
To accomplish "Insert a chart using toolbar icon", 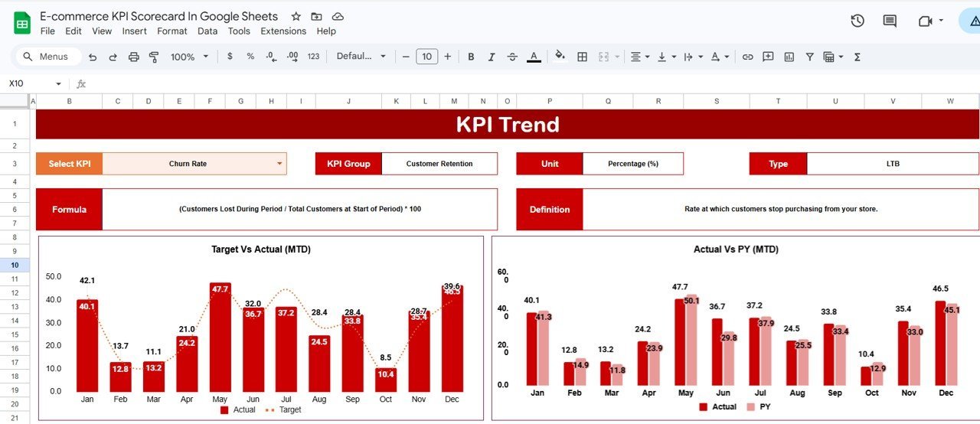I will [789, 57].
